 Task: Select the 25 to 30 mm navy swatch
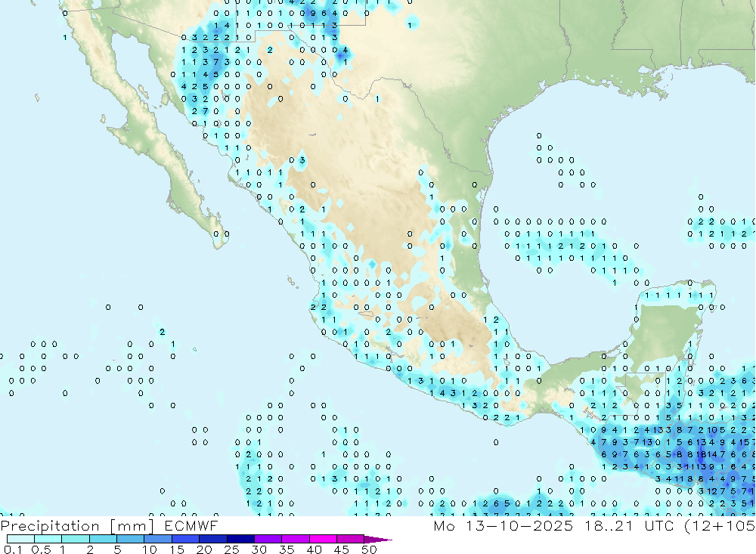coord(240,539)
